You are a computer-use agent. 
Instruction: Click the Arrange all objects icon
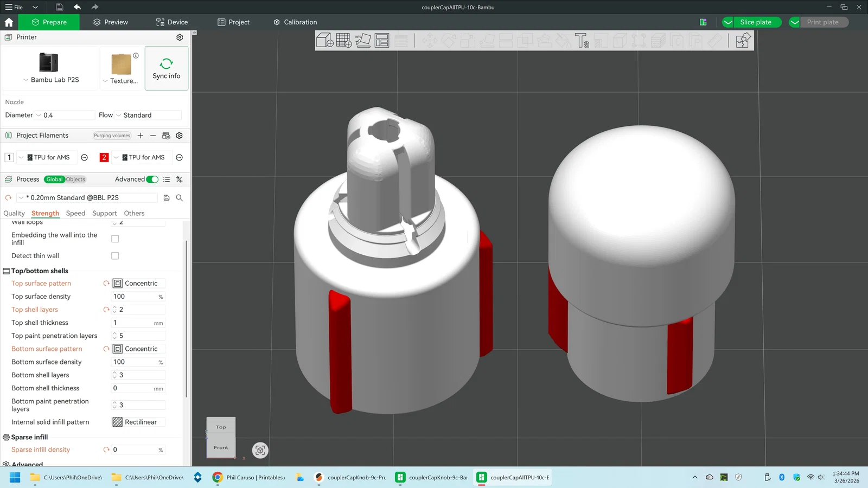click(x=382, y=41)
